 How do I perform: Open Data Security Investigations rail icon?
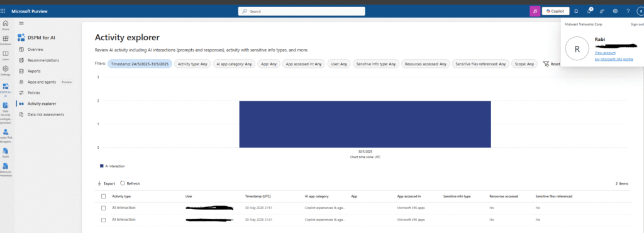(x=5, y=113)
